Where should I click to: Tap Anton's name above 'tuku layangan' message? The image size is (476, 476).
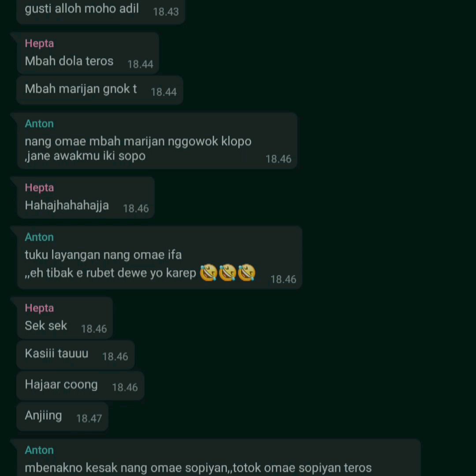39,237
